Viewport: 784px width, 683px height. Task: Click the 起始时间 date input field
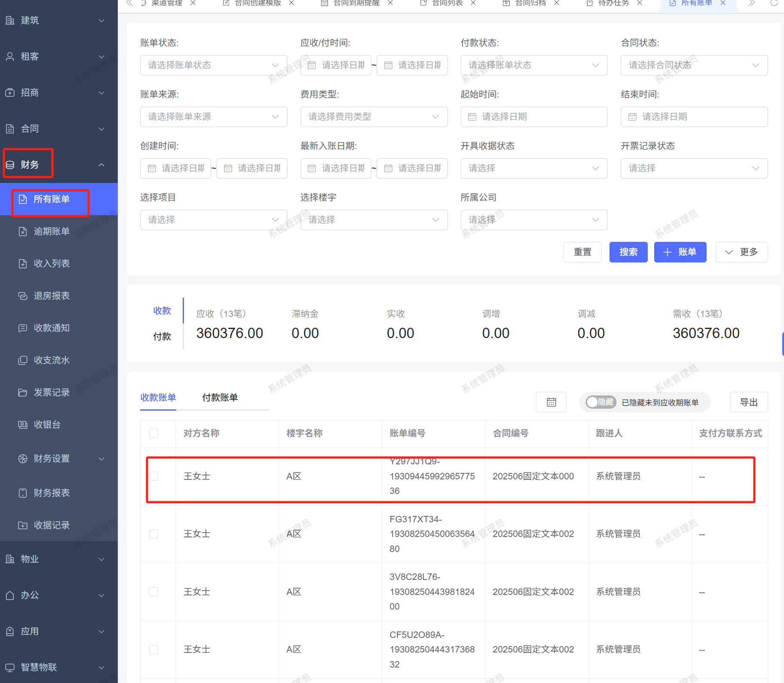click(x=533, y=117)
